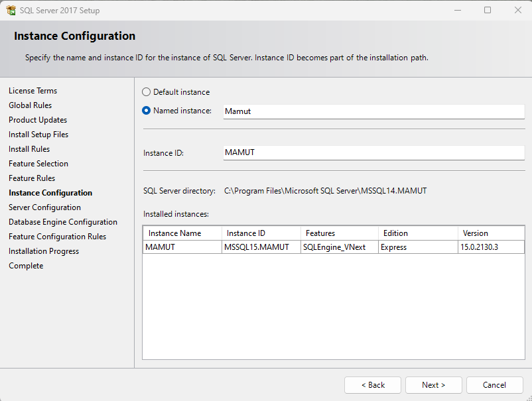Click the Instance ID text field
The height and width of the screenshot is (401, 532).
click(374, 152)
